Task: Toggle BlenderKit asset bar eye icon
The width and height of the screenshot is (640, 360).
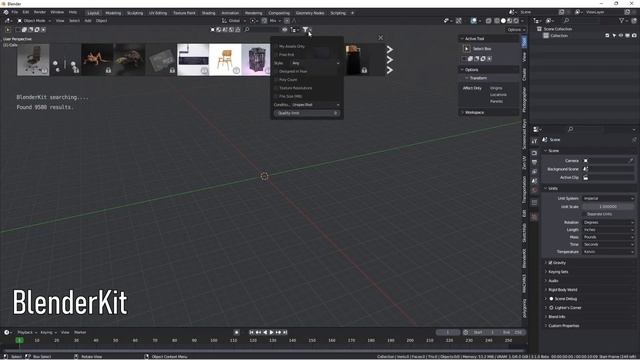Action: click(284, 29)
